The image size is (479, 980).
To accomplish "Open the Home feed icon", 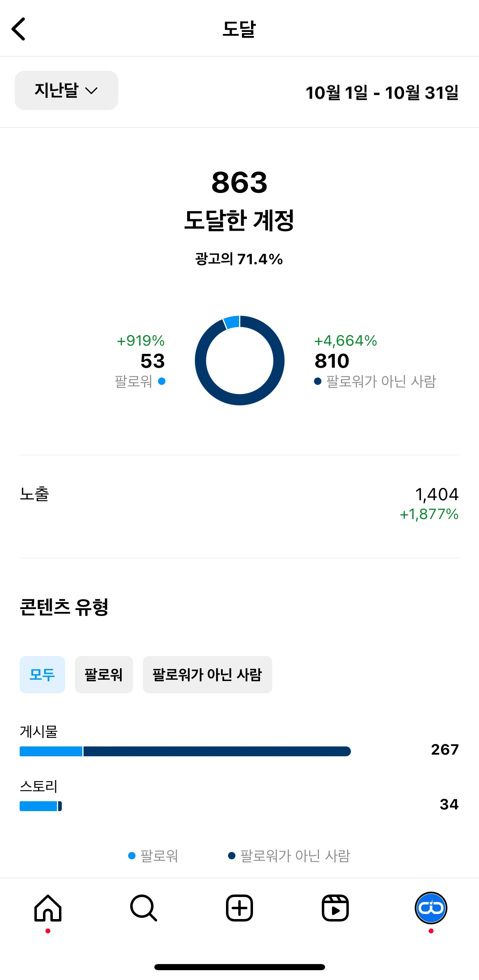I will click(48, 908).
